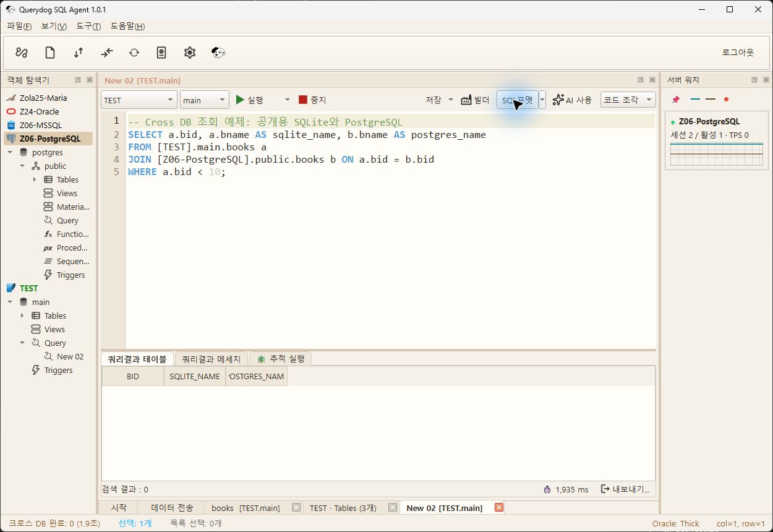Open data transfer up-down arrows icon
The width and height of the screenshot is (773, 532).
point(79,53)
